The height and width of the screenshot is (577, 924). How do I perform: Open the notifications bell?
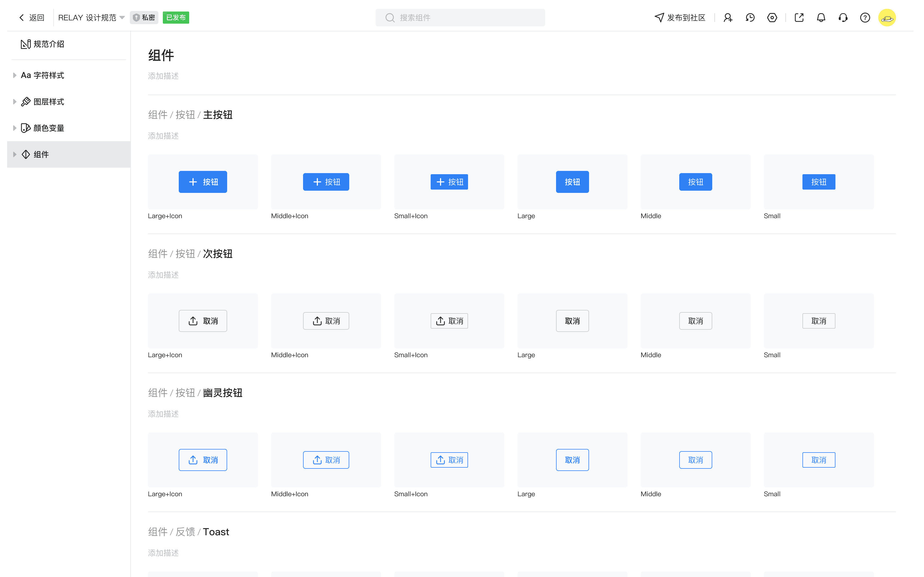821,18
